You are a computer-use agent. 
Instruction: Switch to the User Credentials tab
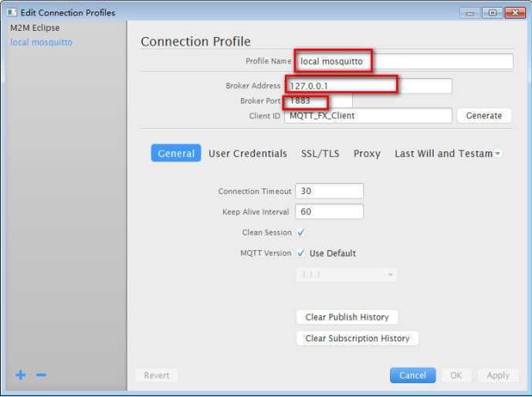pos(248,154)
